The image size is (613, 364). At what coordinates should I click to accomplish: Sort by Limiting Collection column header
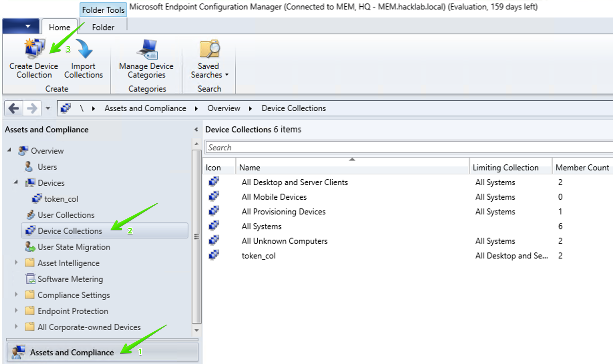(x=511, y=167)
